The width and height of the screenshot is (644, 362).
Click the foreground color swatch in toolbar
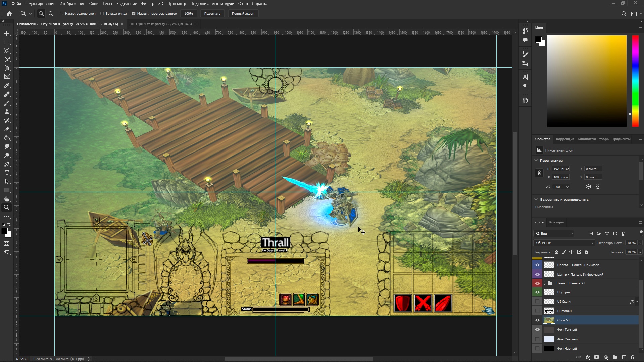tap(5, 231)
